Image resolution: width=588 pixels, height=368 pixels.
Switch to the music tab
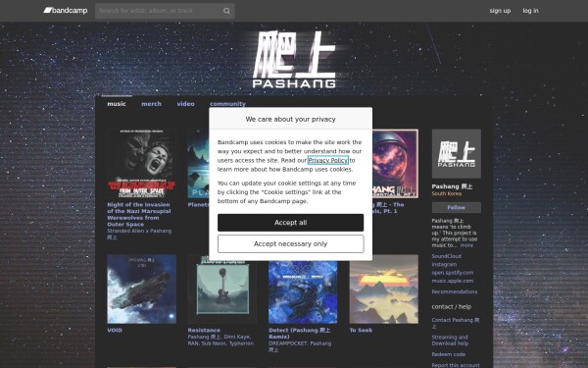(117, 104)
